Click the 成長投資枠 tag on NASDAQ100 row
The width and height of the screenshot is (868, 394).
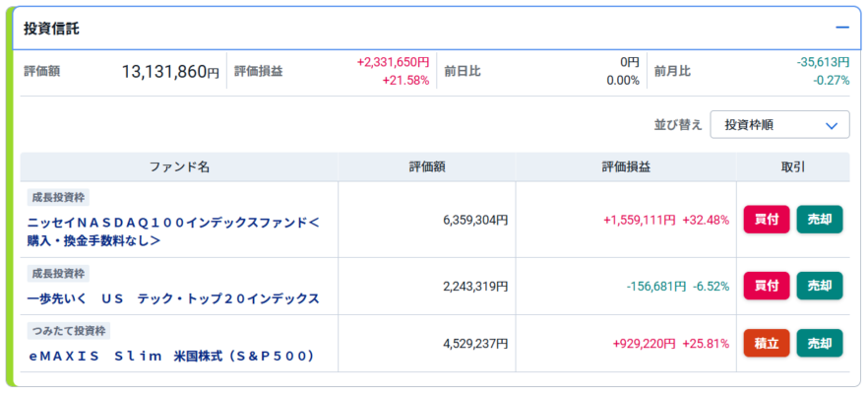point(59,197)
